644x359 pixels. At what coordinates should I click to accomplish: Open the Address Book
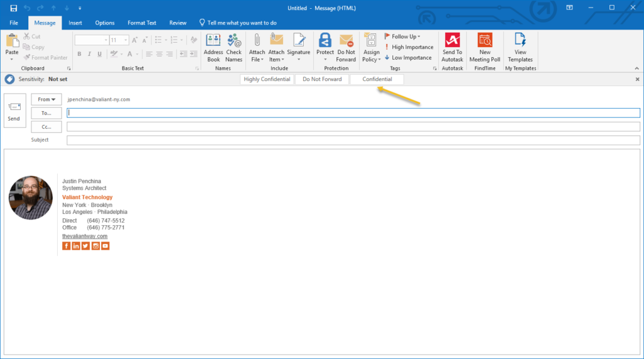tap(213, 48)
